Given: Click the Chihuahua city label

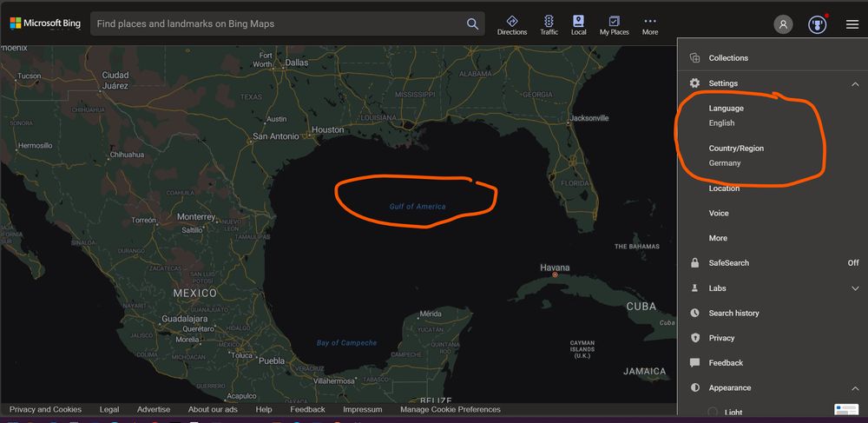Looking at the screenshot, I should [127, 155].
